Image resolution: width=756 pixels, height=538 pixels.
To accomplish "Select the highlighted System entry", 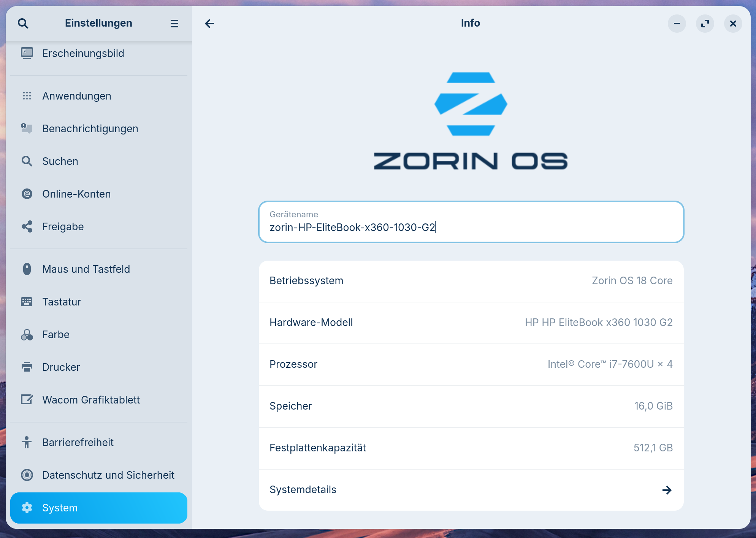I will click(x=98, y=508).
